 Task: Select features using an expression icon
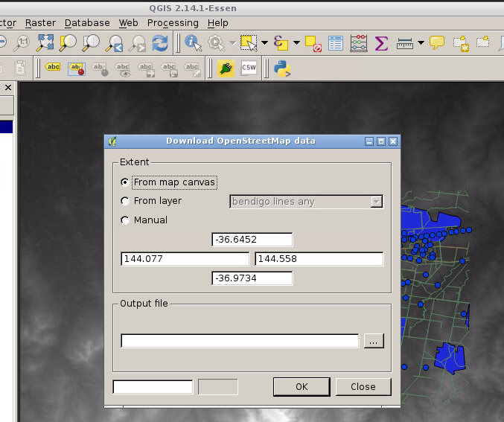(x=281, y=43)
